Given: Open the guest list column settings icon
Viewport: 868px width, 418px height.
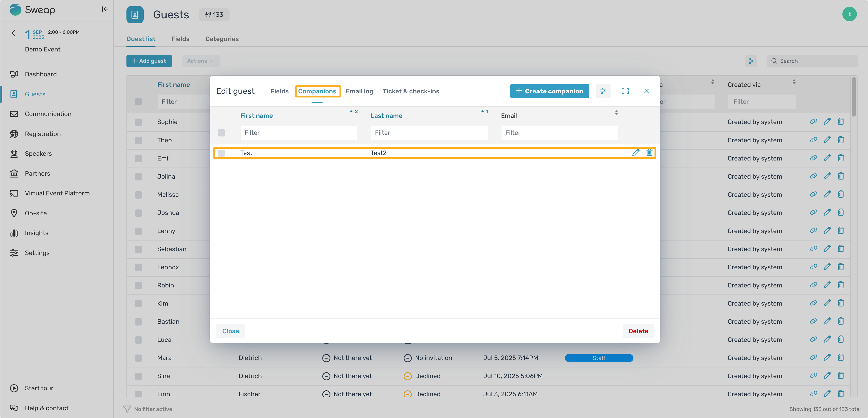Looking at the screenshot, I should click(x=751, y=61).
